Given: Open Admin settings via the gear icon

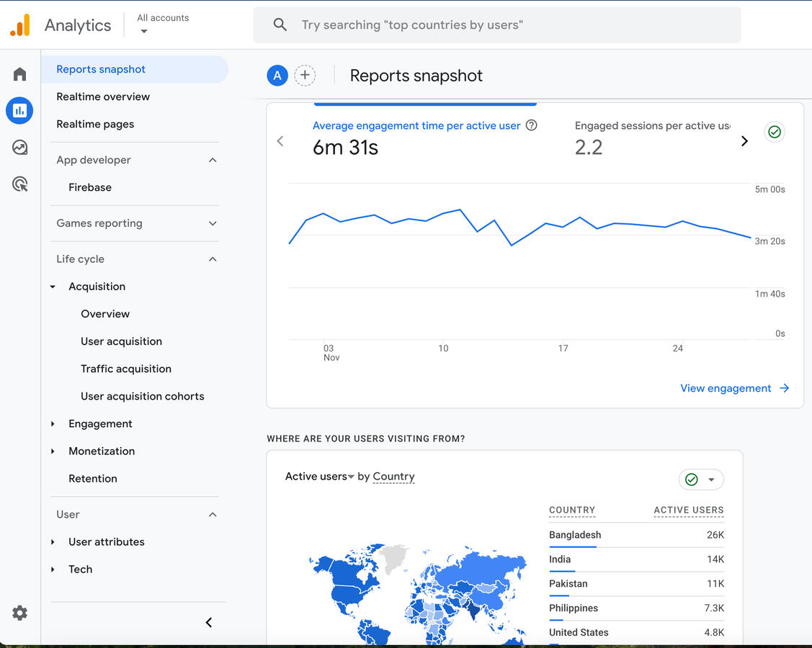Looking at the screenshot, I should (x=19, y=613).
